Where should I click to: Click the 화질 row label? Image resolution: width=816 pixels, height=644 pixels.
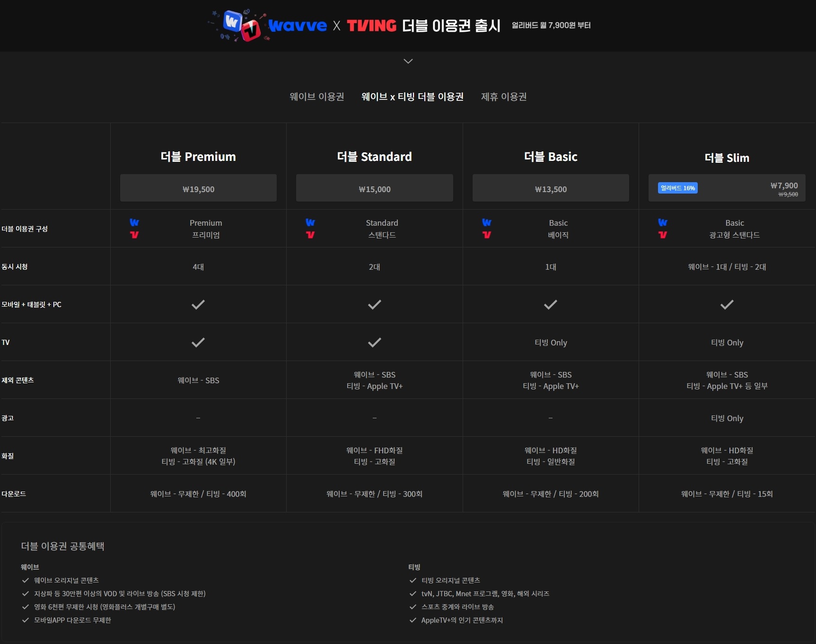tap(8, 456)
